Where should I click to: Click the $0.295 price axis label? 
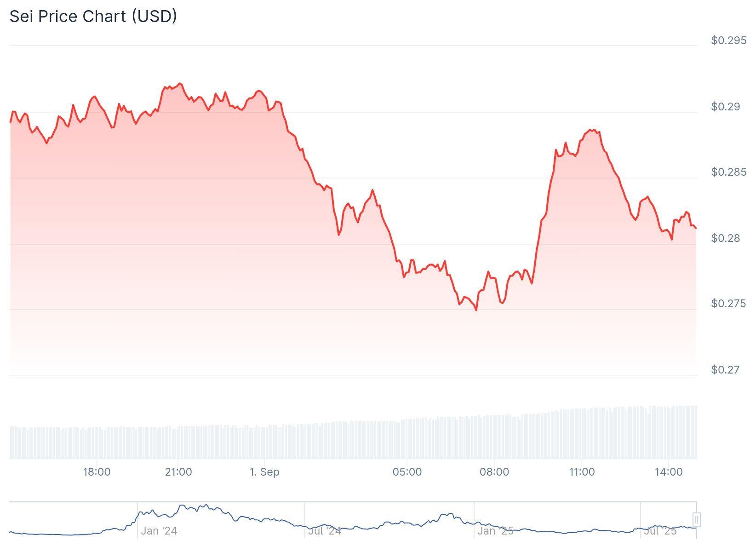click(728, 40)
